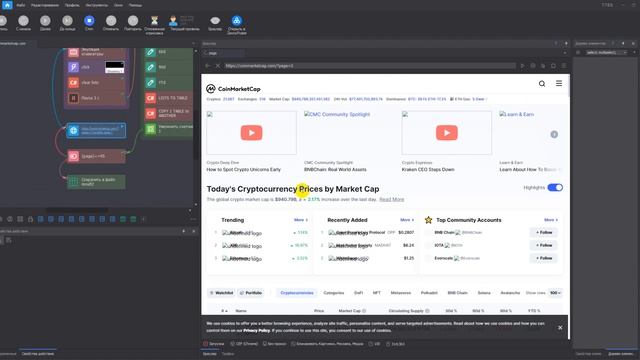Select the NFT tab
The height and width of the screenshot is (360, 640).
point(377,293)
